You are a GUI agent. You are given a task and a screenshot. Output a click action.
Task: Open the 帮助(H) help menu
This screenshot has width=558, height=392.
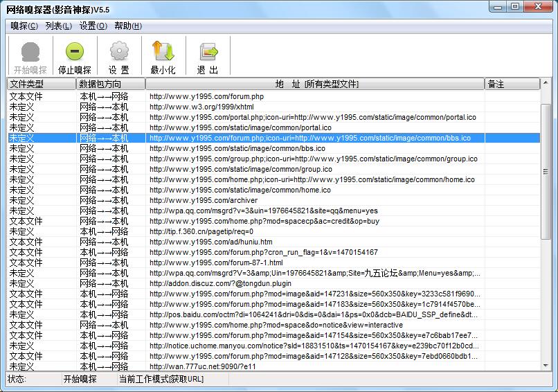click(128, 26)
